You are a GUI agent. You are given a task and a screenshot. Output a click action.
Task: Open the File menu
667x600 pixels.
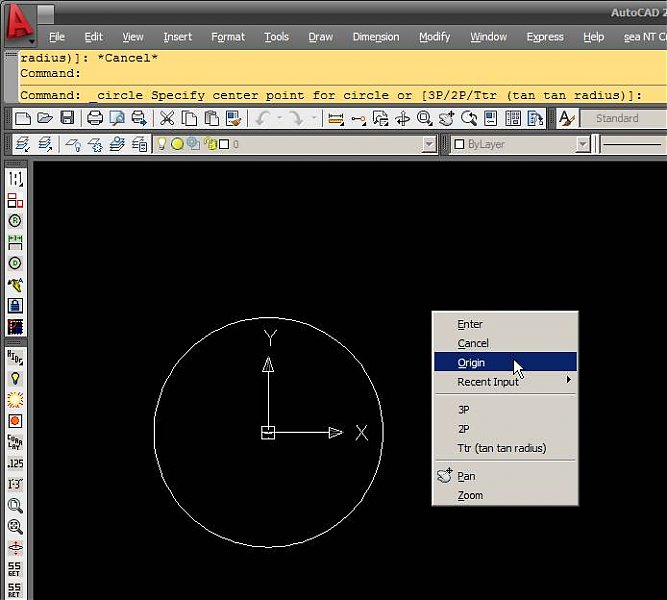[x=57, y=37]
